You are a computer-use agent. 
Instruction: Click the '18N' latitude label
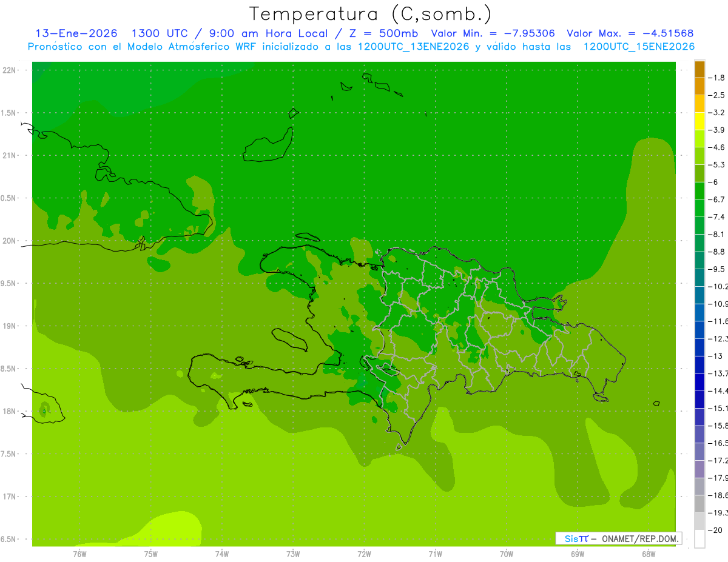[9, 411]
